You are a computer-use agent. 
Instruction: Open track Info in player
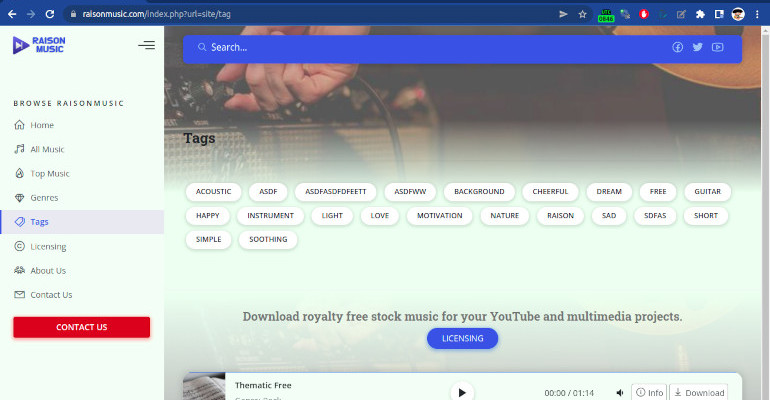(x=649, y=392)
